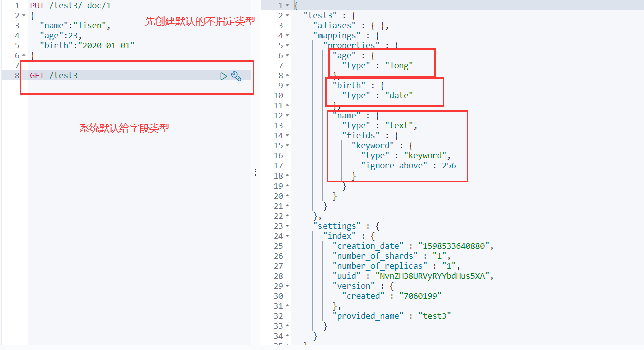The height and width of the screenshot is (350, 644).
Task: Click the "number_of_shards" response line
Action: 392,256
